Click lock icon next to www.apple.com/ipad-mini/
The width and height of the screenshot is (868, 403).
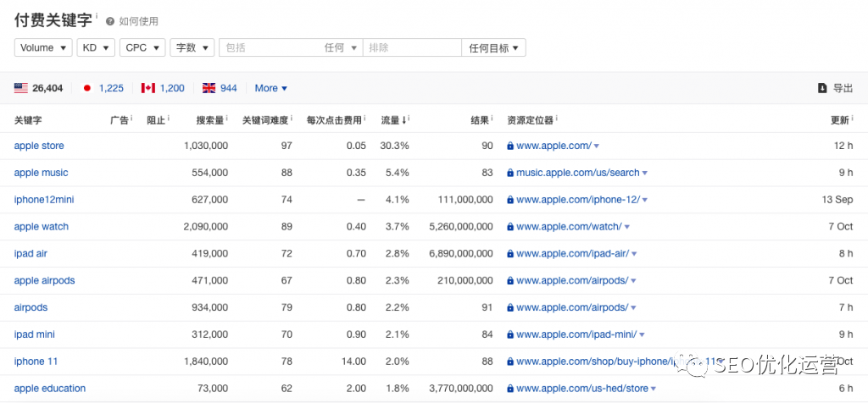tap(510, 334)
